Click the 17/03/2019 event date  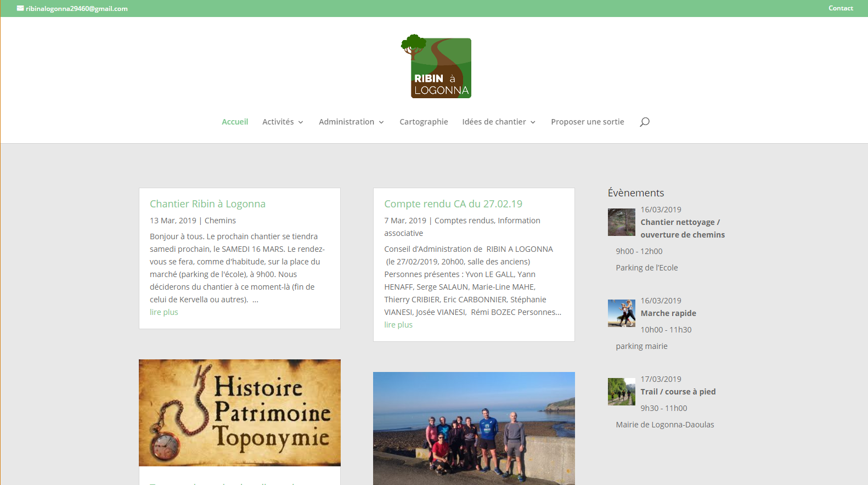click(x=661, y=379)
